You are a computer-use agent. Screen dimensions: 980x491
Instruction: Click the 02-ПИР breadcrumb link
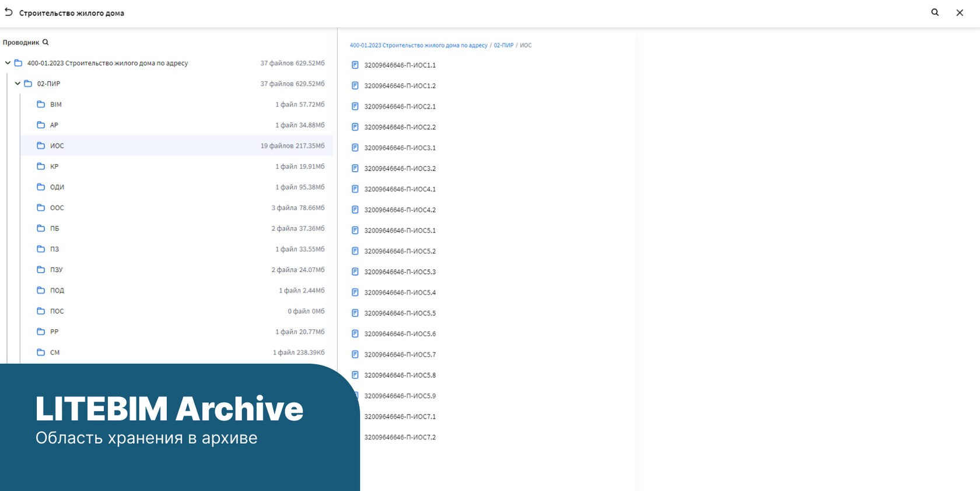click(x=503, y=45)
